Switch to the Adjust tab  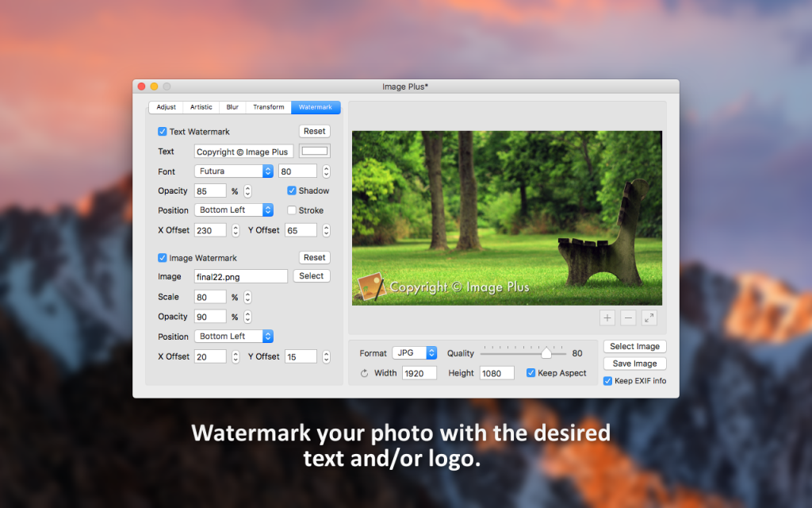(166, 107)
